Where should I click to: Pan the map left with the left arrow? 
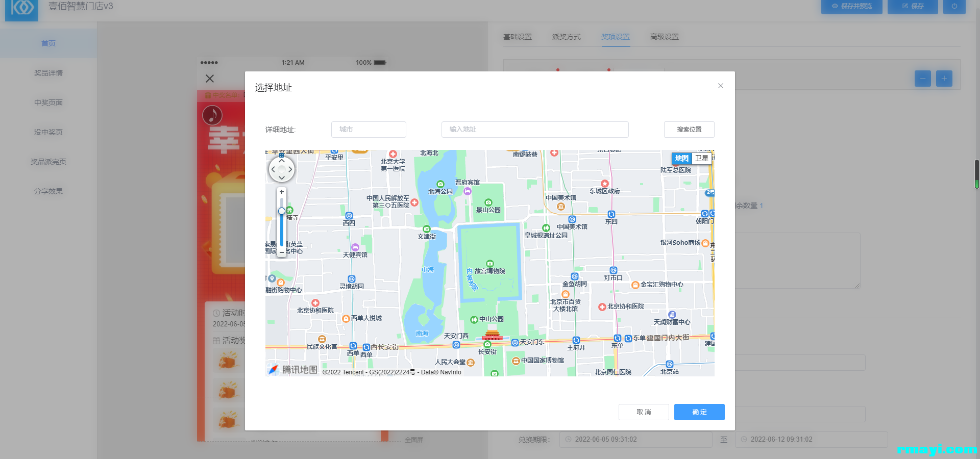(x=273, y=169)
